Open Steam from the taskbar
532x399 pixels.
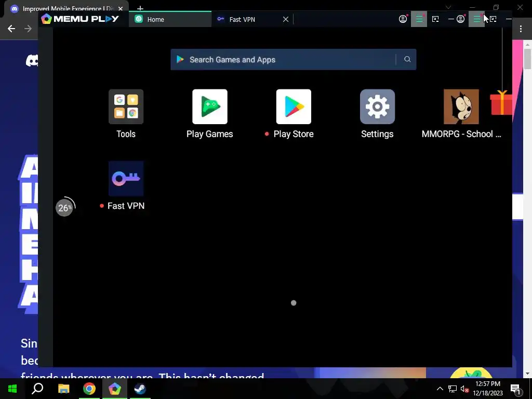point(140,389)
